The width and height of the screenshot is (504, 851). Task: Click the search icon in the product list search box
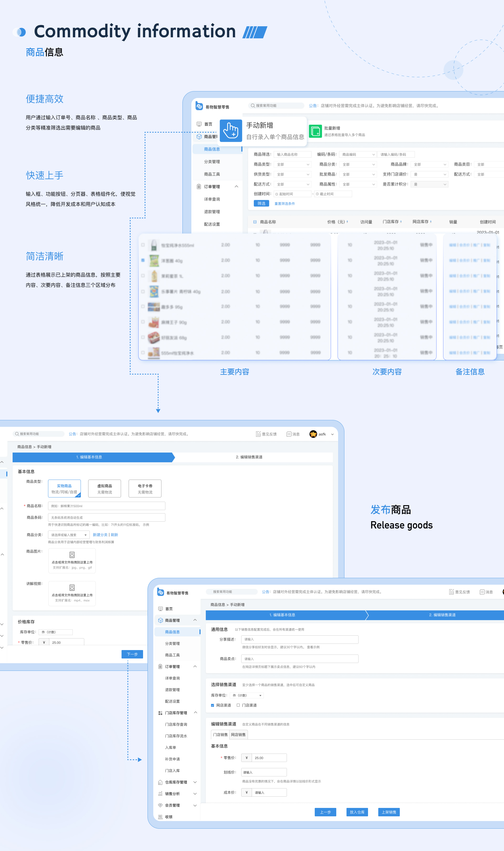[253, 106]
